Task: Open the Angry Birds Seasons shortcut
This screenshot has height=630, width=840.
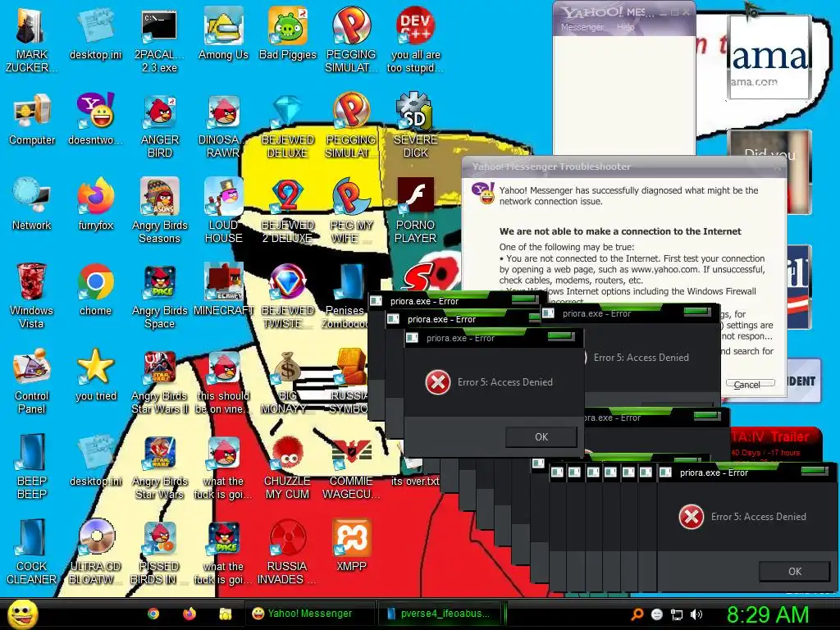Action: coord(159,210)
